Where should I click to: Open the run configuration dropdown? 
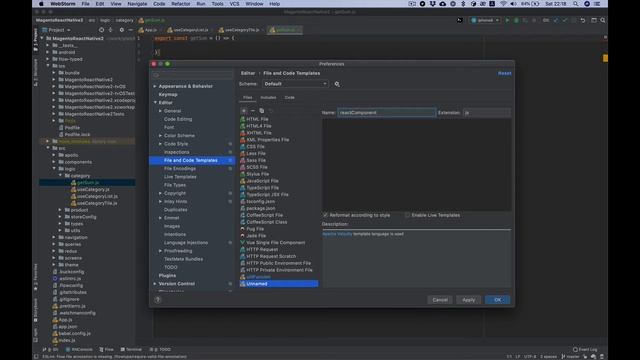coord(485,20)
